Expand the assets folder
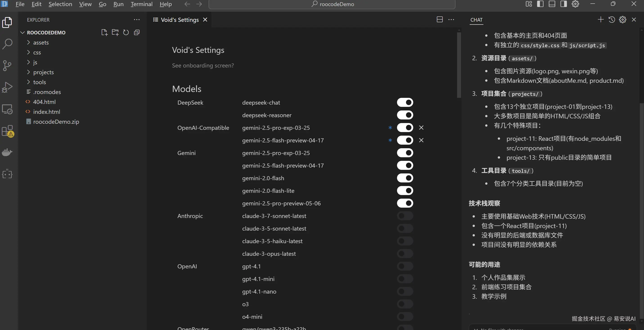 click(x=41, y=43)
